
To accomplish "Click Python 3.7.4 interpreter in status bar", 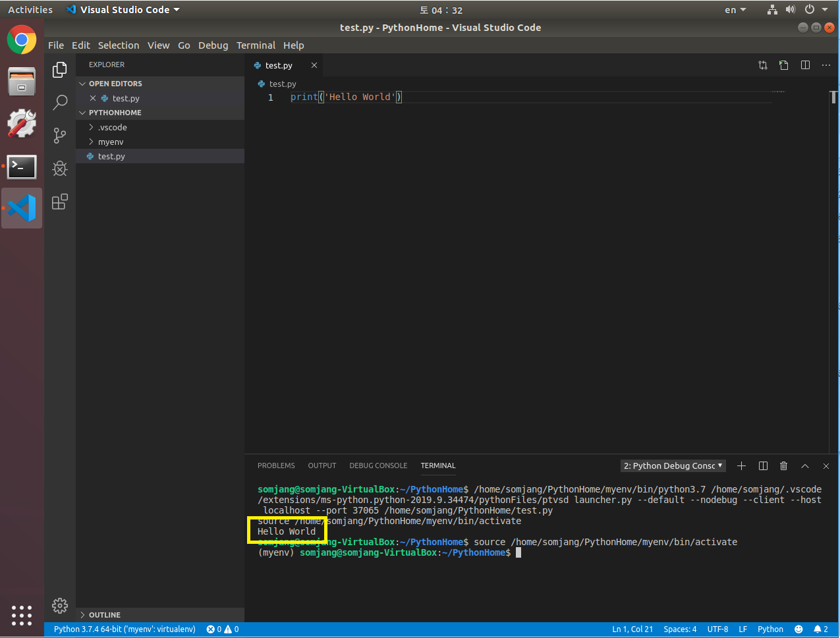I will click(x=125, y=629).
